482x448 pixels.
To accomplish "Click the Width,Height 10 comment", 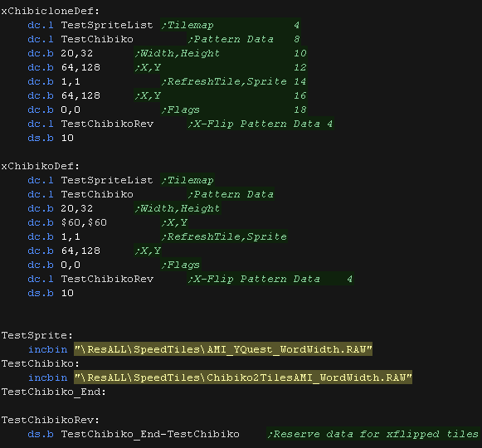I will click(221, 53).
